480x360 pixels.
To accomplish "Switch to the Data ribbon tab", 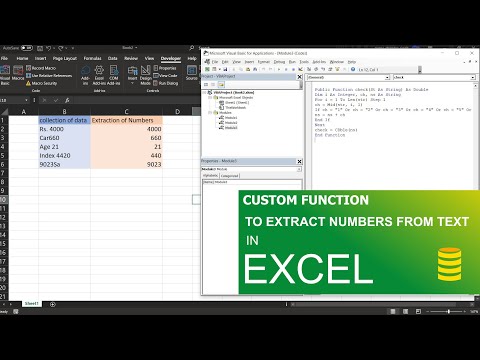I will point(113,58).
